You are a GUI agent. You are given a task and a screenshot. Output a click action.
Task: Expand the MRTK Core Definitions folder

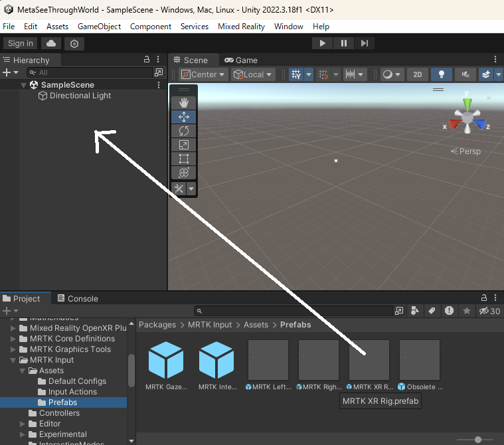(x=13, y=339)
